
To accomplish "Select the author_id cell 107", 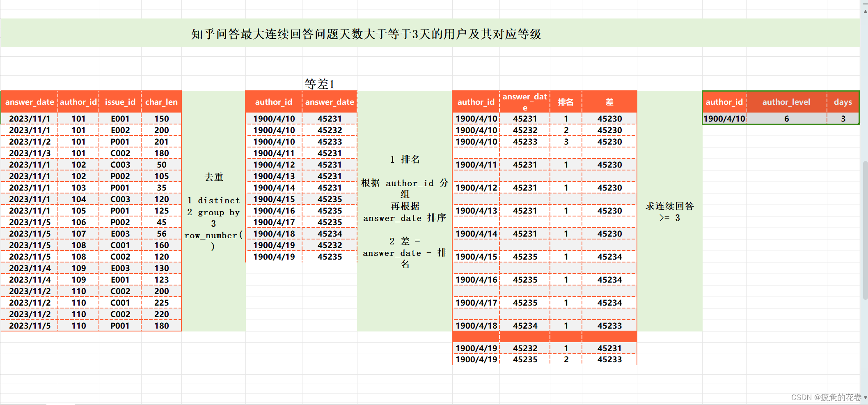I will click(x=78, y=234).
